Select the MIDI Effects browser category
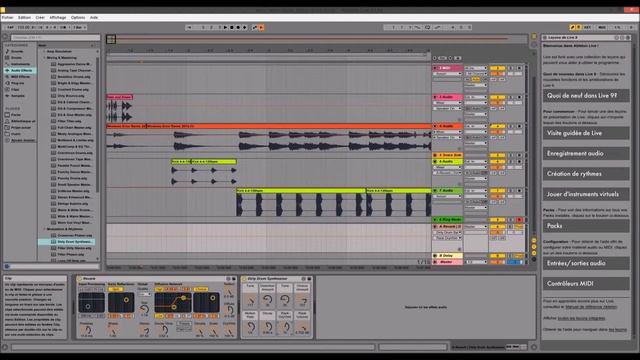This screenshot has width=640, height=360. pyautogui.click(x=20, y=77)
